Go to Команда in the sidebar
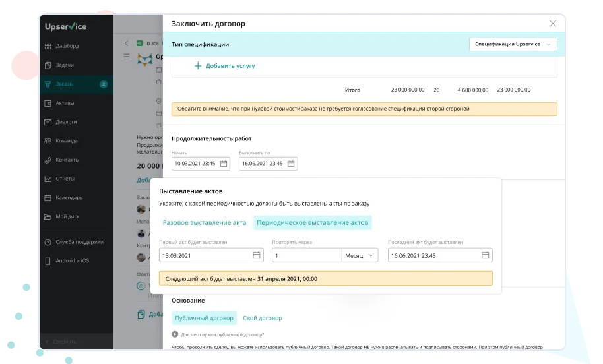The height and width of the screenshot is (364, 603). 76,140
